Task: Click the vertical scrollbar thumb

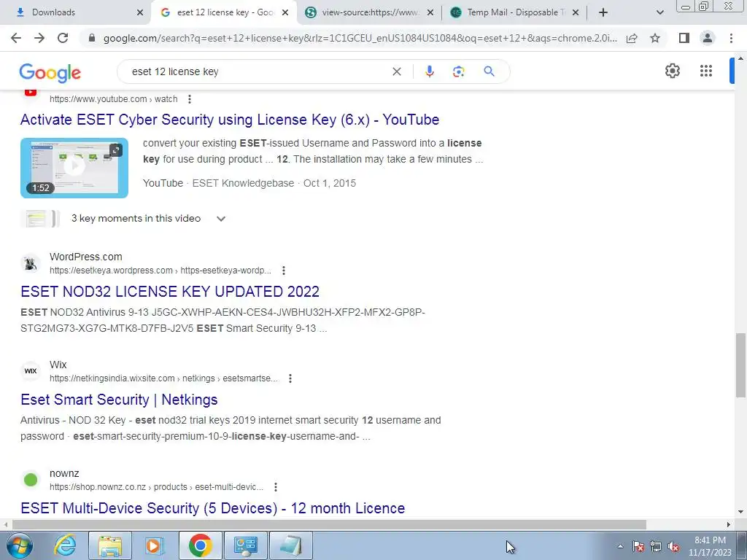Action: (740, 365)
